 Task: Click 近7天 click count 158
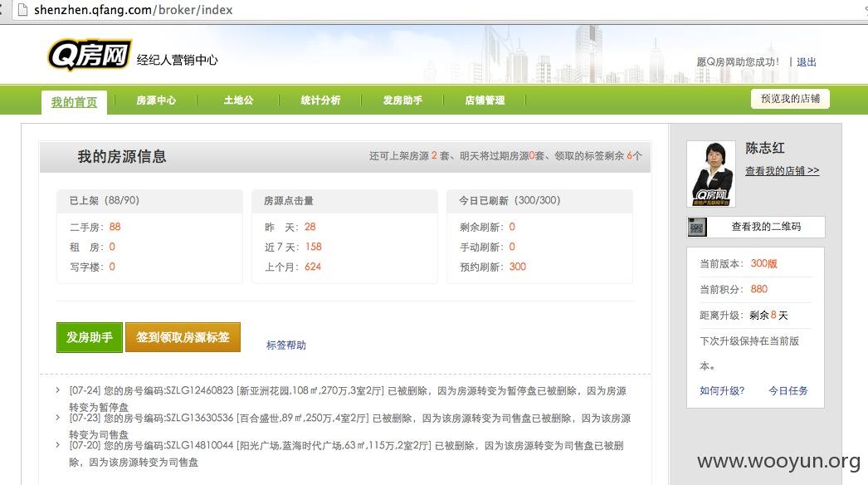coord(314,247)
